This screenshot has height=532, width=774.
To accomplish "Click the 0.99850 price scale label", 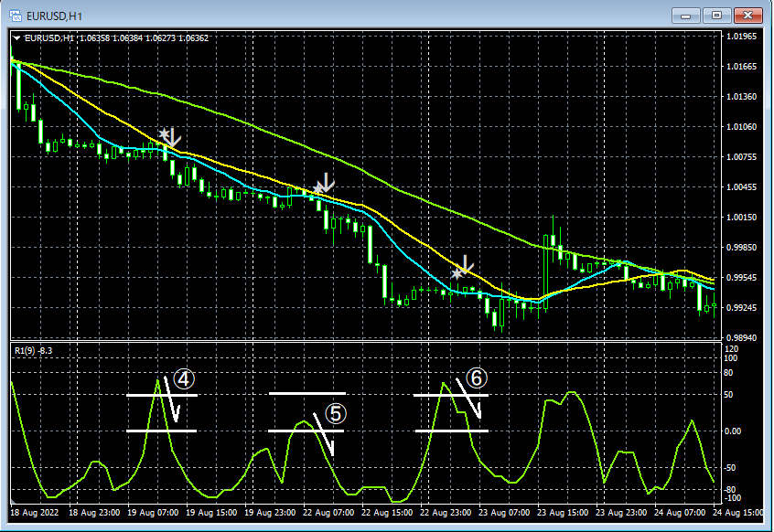I will [x=741, y=248].
